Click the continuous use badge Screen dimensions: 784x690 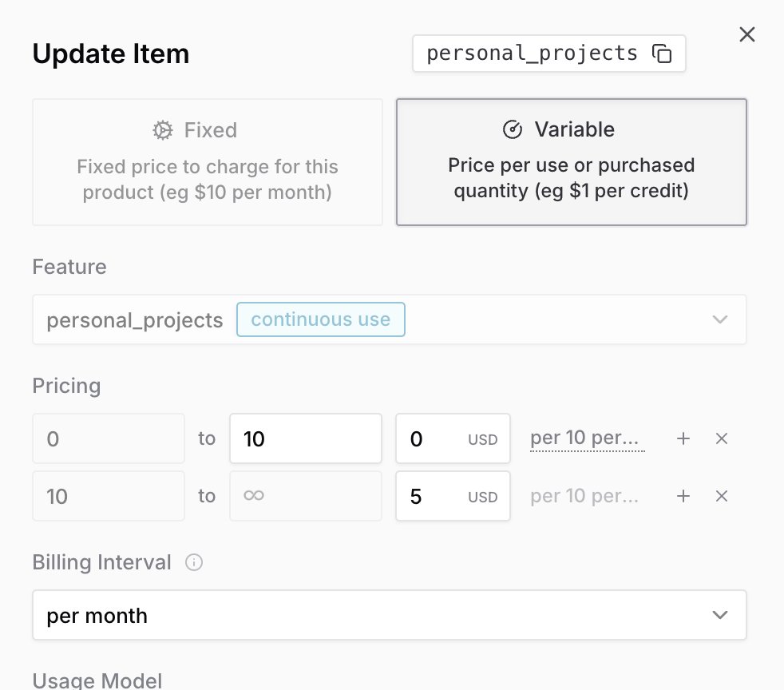[x=320, y=319]
